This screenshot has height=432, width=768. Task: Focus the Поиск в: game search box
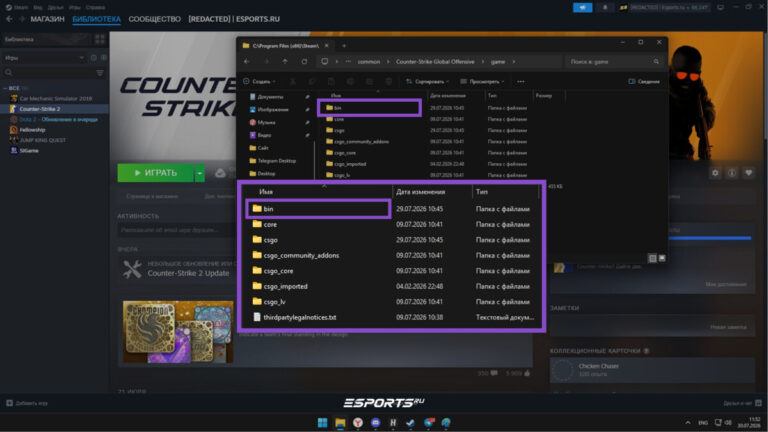click(x=613, y=62)
